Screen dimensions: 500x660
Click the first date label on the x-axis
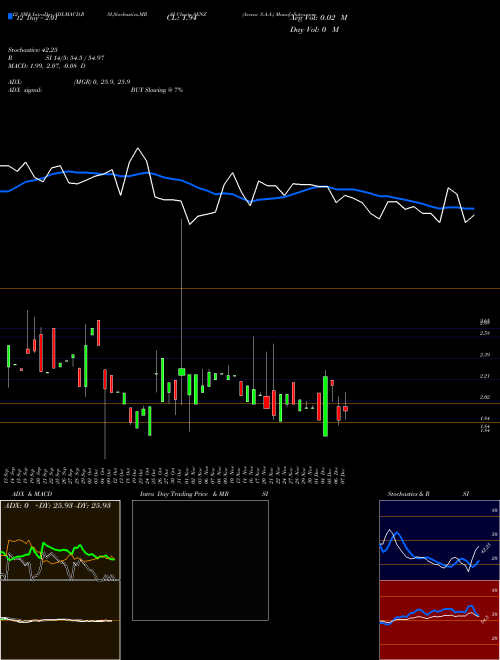coord(8,476)
